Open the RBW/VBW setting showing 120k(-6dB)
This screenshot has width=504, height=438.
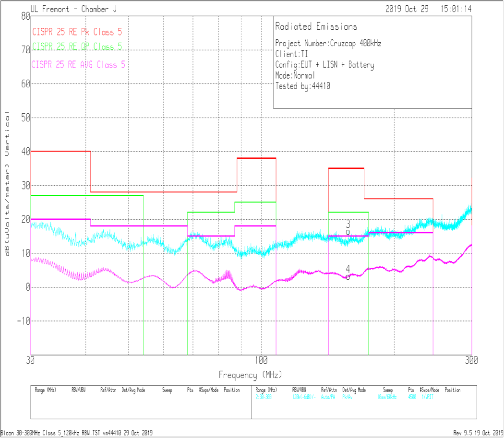click(304, 397)
